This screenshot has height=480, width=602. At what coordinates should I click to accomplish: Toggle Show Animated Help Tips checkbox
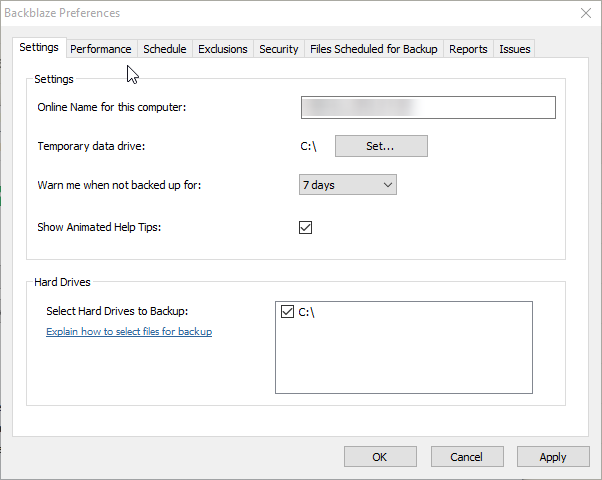pos(306,227)
